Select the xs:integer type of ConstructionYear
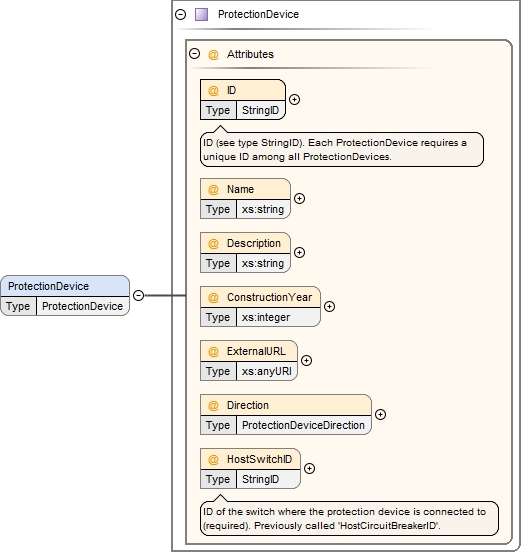 [x=278, y=317]
